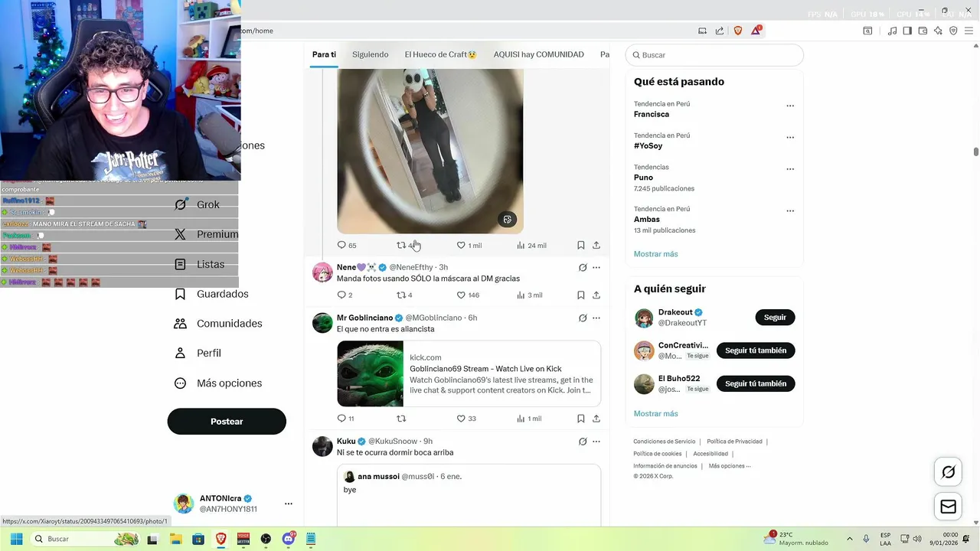Open Goblinciano69 Kick stream link card
Screen dimensions: 980x551
tap(469, 373)
